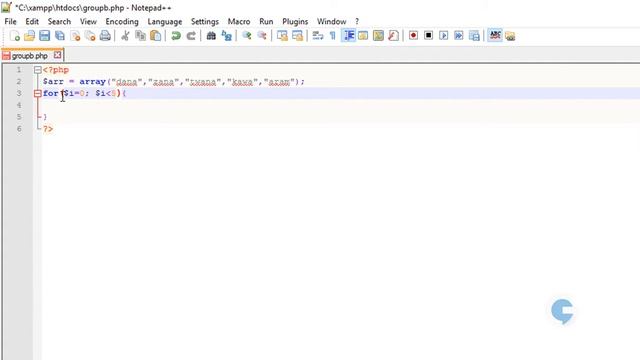The image size is (640, 360).
Task: Click Synchronize Vertical Scrolling icon
Action: (282, 36)
